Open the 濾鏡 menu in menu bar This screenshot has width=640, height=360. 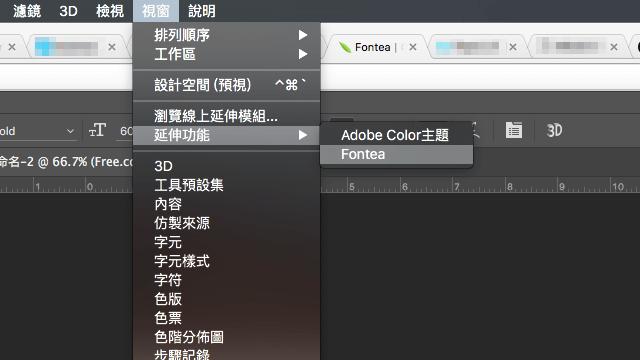pos(27,11)
